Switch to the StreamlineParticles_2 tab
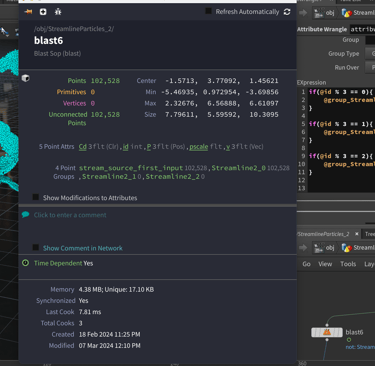Image resolution: width=375 pixels, height=366 pixels. (x=323, y=234)
